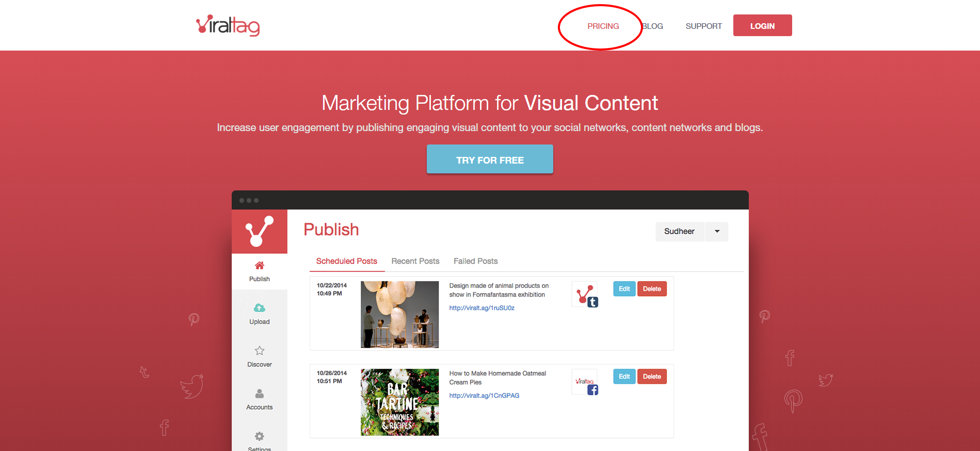Click the Facebook account icon on second post

coord(585,382)
